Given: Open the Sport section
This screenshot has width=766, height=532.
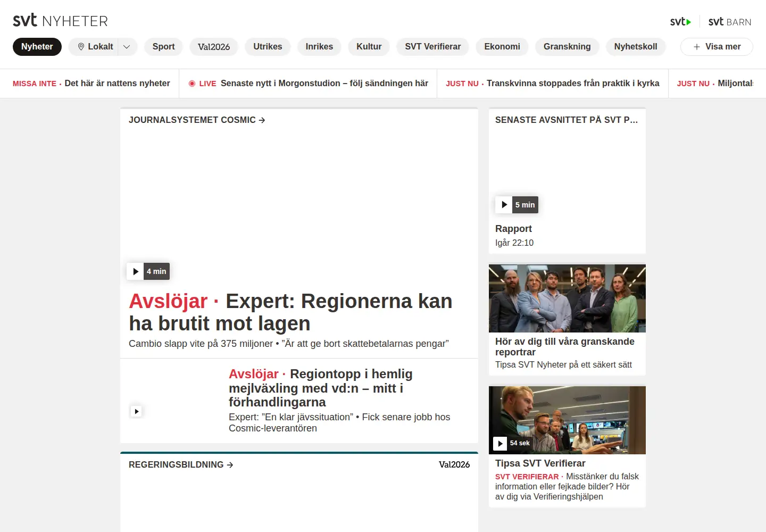Looking at the screenshot, I should tap(163, 47).
